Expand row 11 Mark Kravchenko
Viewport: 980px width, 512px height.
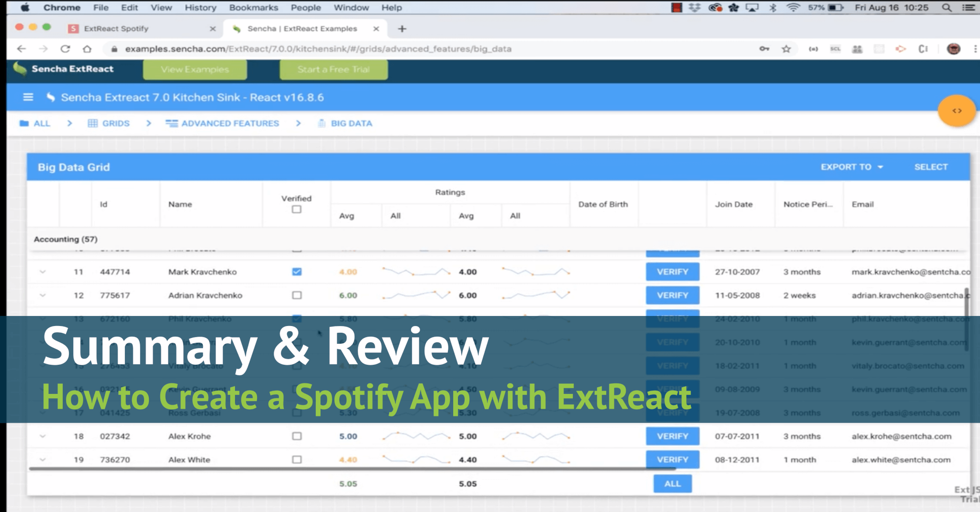[x=43, y=272]
